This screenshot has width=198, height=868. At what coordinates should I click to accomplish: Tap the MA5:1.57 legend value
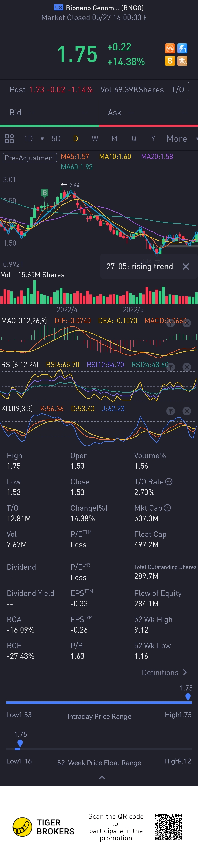click(75, 156)
